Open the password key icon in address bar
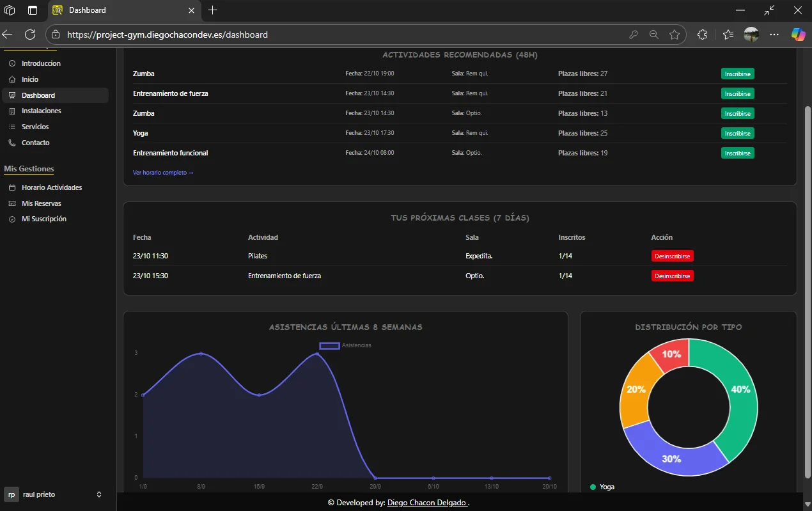Viewport: 812px width, 511px height. [x=633, y=35]
